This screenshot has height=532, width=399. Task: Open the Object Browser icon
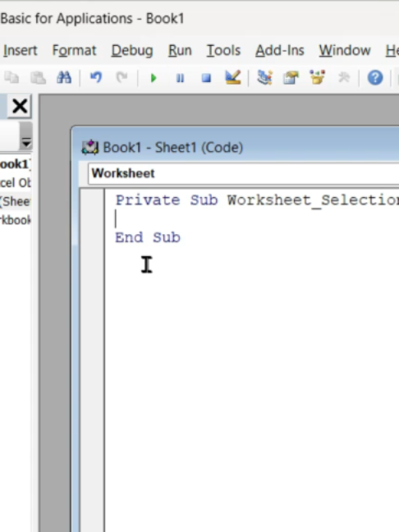click(317, 78)
